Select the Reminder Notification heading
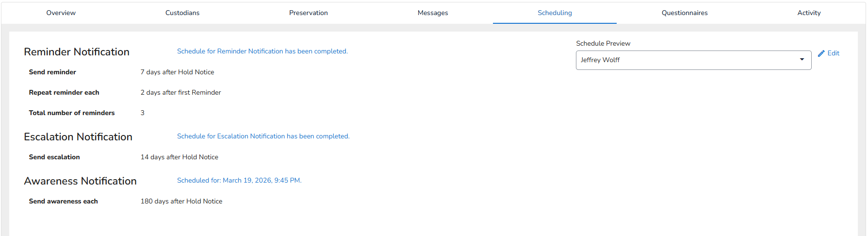 [77, 52]
